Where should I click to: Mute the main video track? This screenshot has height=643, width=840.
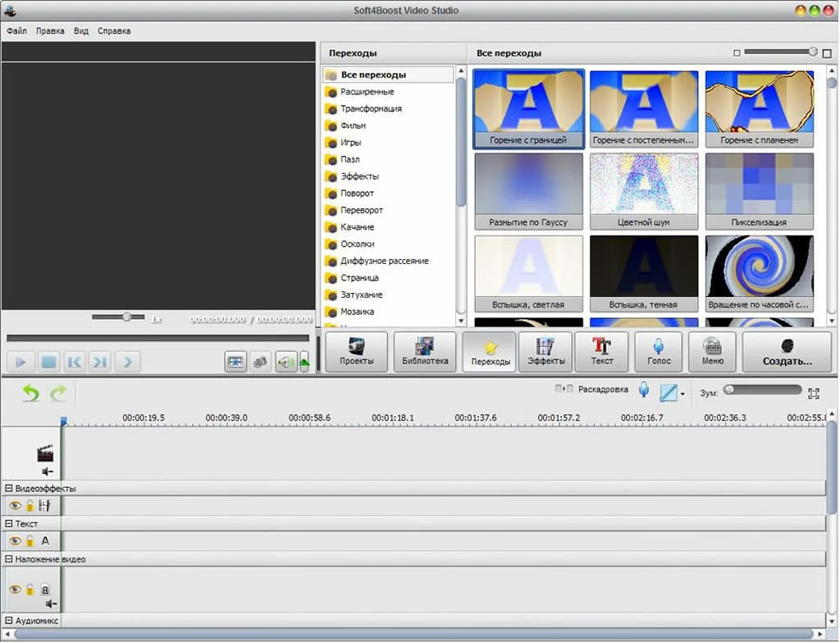point(47,472)
